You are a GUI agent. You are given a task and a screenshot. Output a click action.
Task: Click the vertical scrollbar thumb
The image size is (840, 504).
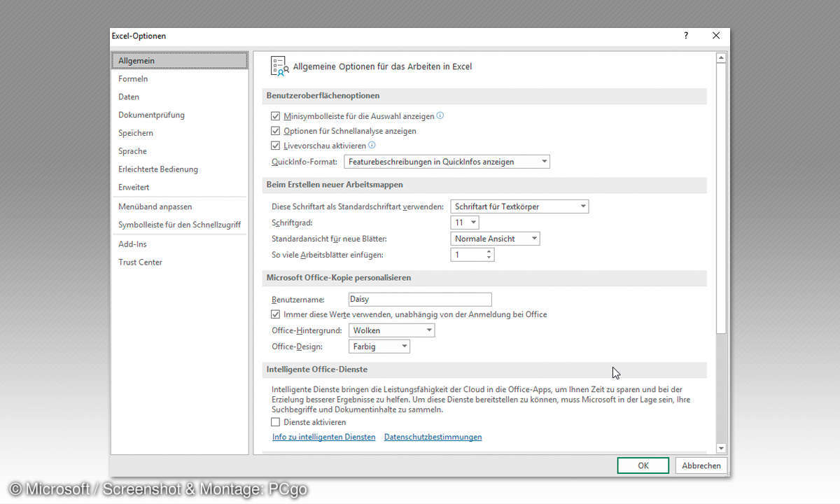(x=721, y=197)
